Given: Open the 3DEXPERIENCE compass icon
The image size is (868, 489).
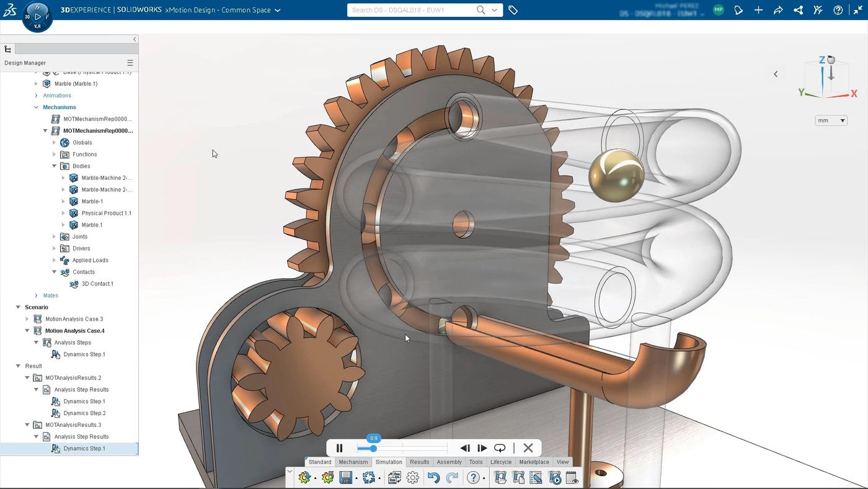Looking at the screenshot, I should (x=37, y=16).
